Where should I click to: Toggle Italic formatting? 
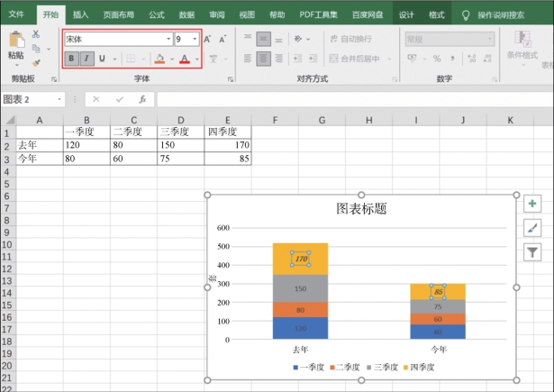tap(86, 59)
